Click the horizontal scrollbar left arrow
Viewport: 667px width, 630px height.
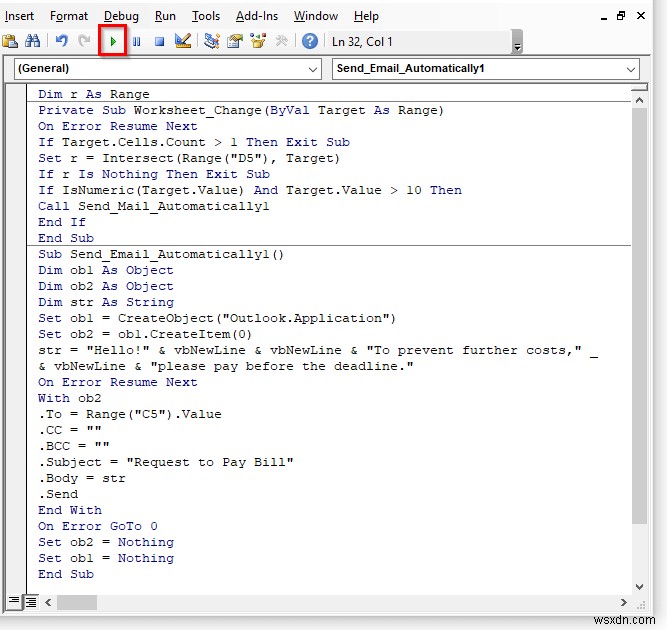(48, 602)
